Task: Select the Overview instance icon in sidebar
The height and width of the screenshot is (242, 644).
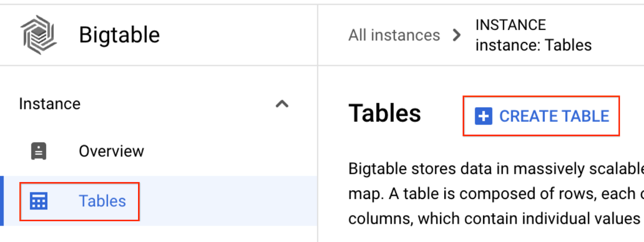Action: click(x=38, y=151)
